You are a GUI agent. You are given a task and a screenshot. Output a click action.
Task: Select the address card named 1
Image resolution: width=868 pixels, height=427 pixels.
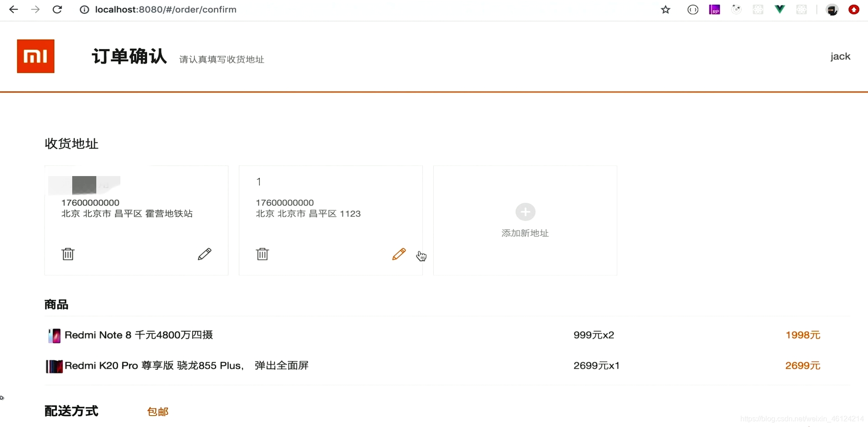331,220
